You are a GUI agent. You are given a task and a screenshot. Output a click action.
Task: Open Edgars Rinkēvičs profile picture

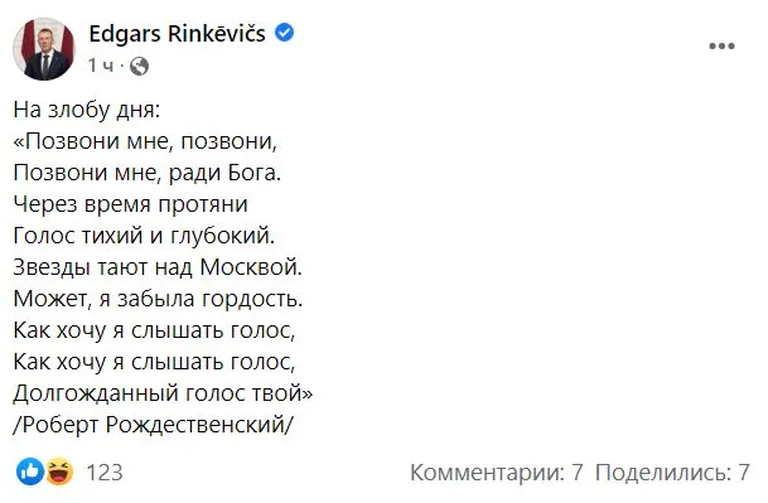pyautogui.click(x=44, y=49)
